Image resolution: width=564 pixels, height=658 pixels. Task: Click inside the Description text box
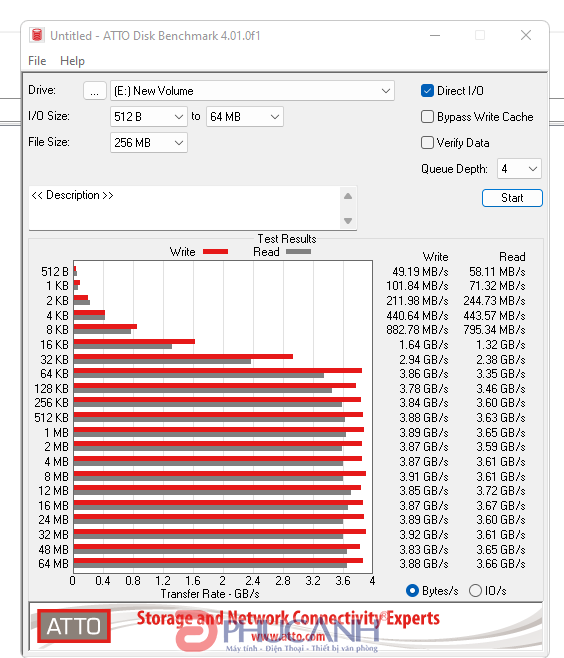point(185,208)
